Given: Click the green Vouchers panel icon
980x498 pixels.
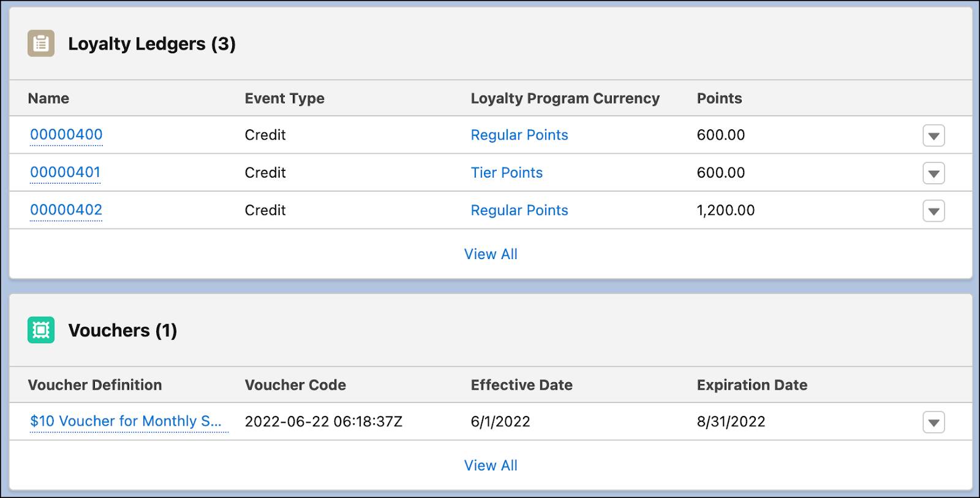Looking at the screenshot, I should point(40,330).
